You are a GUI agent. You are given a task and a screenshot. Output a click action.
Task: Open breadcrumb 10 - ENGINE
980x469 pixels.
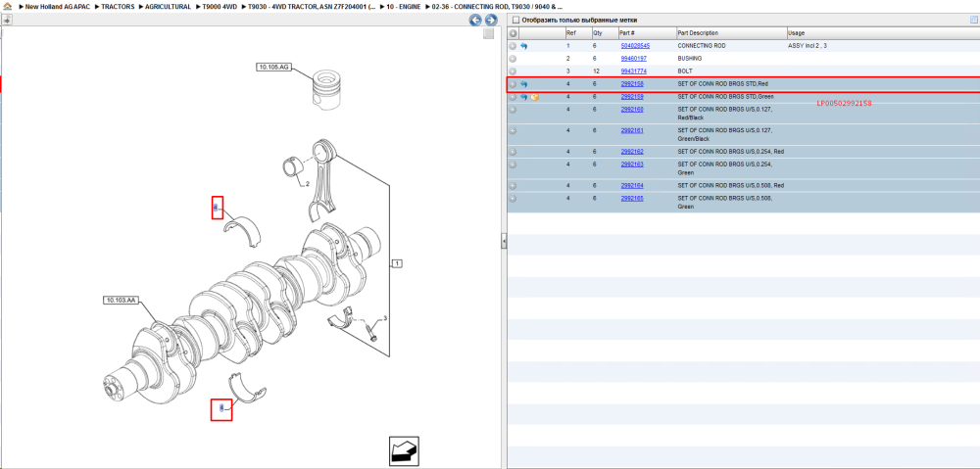coord(404,6)
